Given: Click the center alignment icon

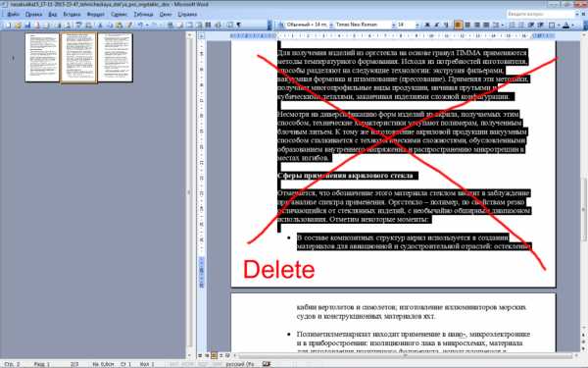Looking at the screenshot, I should click(x=467, y=25).
